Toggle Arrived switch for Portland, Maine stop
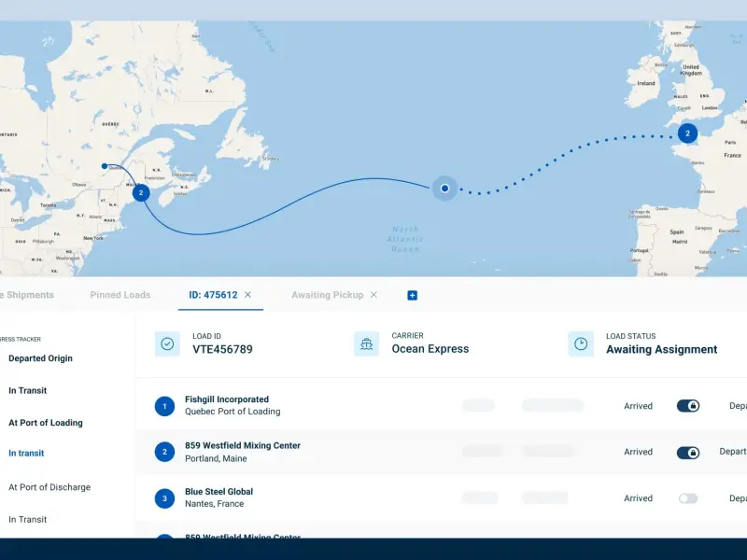 [x=688, y=453]
